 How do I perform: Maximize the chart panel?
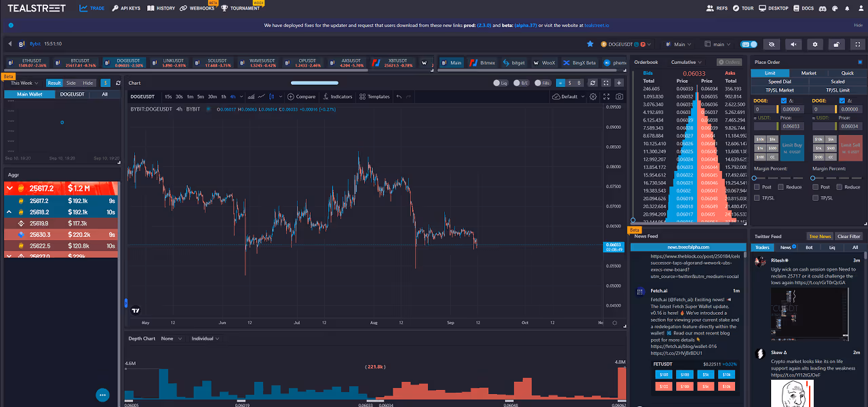606,83
